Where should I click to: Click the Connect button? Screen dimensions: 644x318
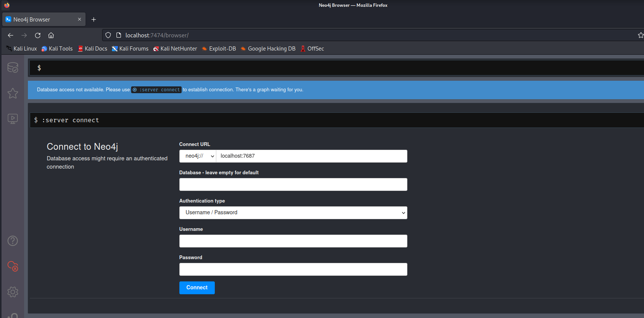click(x=197, y=288)
